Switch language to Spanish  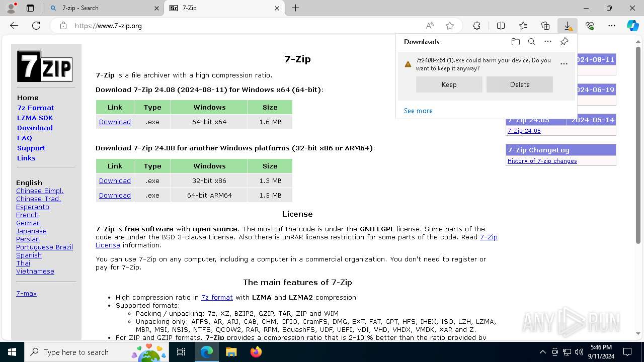point(29,255)
